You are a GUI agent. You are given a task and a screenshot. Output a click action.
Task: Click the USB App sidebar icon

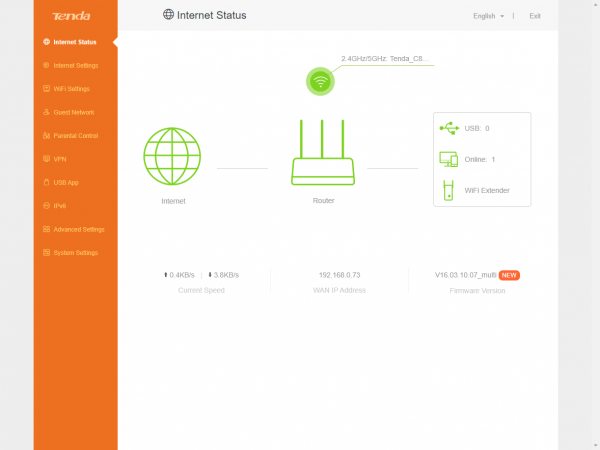(x=46, y=182)
